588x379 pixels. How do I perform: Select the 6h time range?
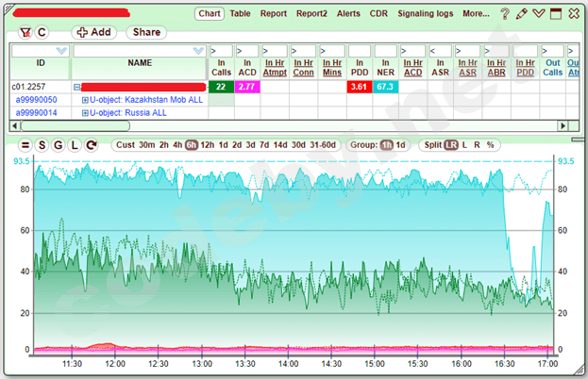coord(191,145)
